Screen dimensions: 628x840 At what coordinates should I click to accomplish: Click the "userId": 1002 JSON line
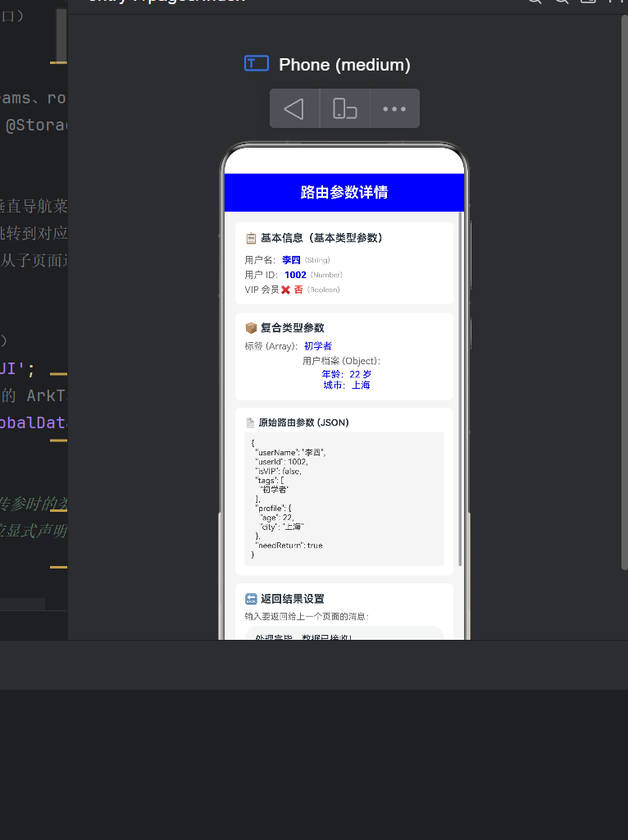(x=281, y=462)
